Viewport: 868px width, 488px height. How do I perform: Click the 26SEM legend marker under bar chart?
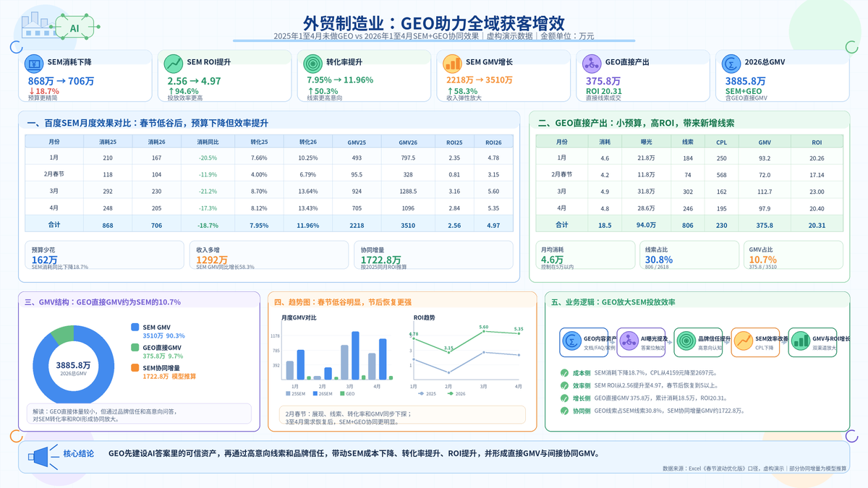[x=315, y=394]
